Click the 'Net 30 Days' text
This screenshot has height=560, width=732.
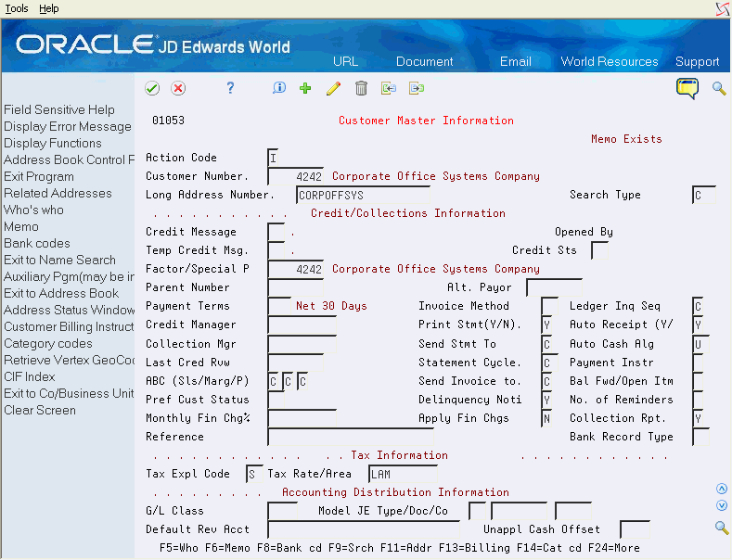(x=331, y=306)
